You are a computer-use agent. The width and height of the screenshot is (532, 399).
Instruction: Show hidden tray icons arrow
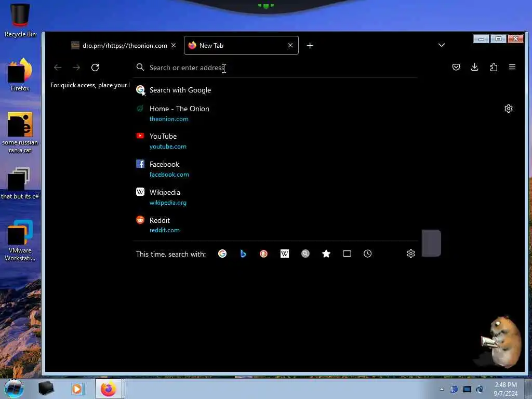click(442, 389)
